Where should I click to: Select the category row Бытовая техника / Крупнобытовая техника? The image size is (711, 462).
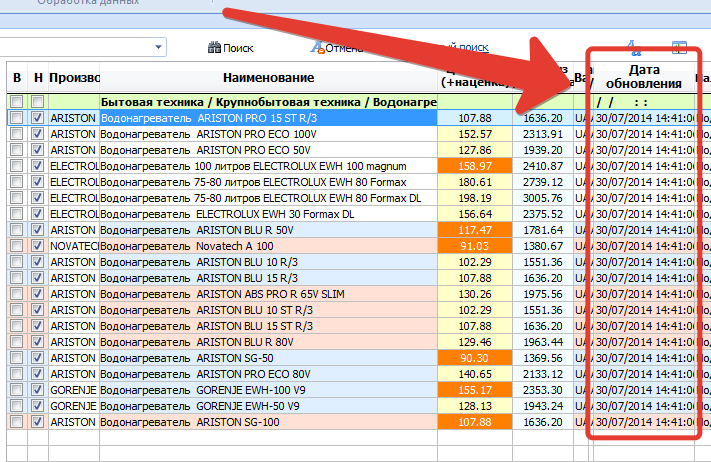[268, 102]
